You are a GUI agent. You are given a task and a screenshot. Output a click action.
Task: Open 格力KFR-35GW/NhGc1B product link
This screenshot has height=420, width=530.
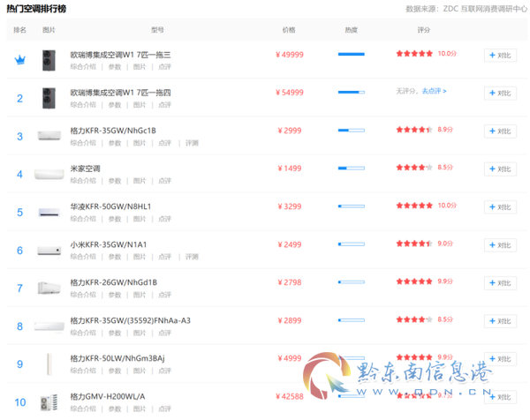tap(113, 131)
